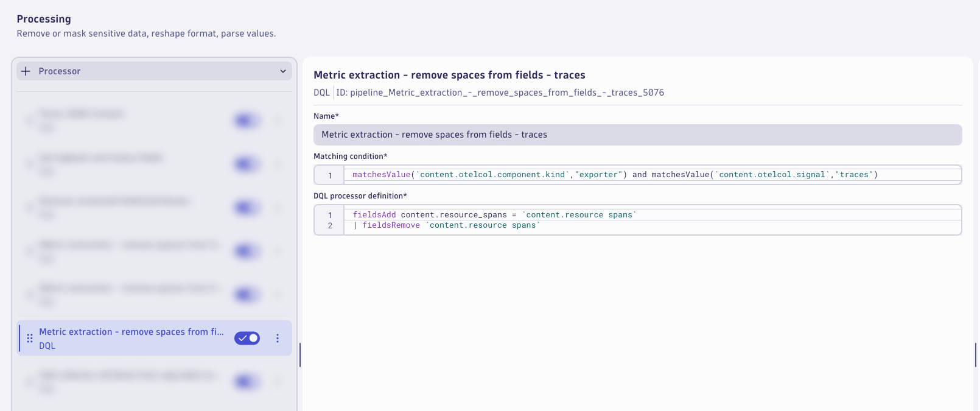Click the DQL subtitle under selected processor
Viewport: 980px width, 411px height.
click(x=47, y=346)
